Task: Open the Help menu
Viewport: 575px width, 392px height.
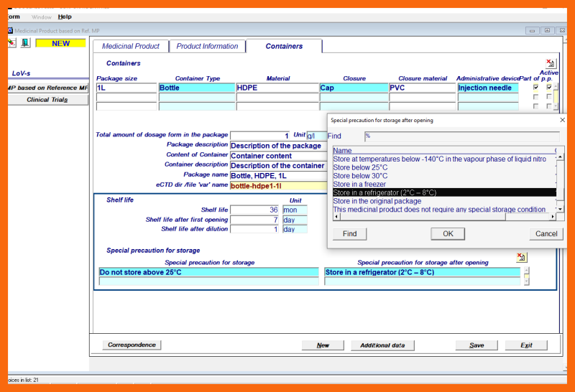Action: pos(65,17)
